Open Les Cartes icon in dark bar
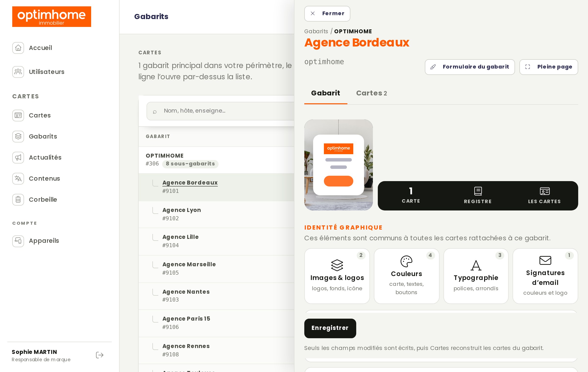This screenshot has height=372, width=588. coord(545,191)
